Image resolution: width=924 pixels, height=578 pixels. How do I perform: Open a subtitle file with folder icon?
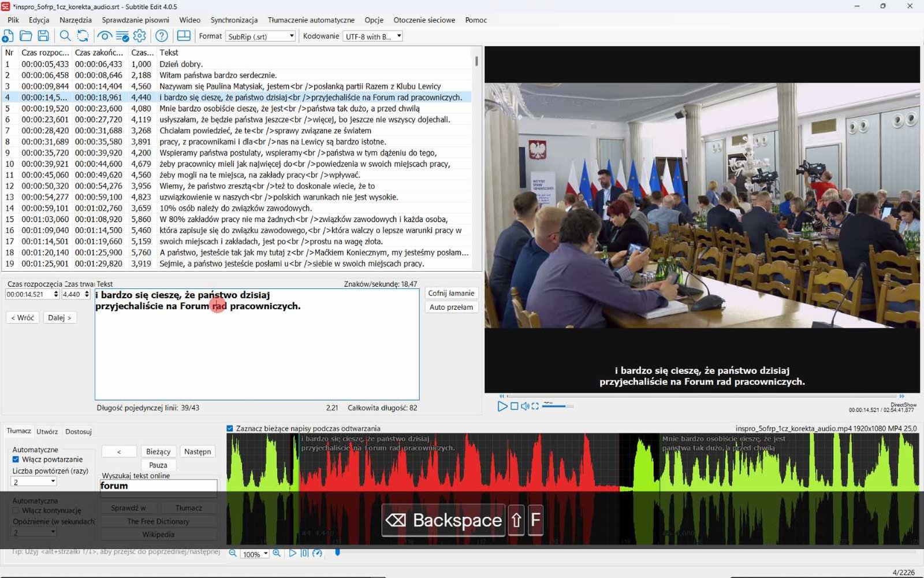26,36
